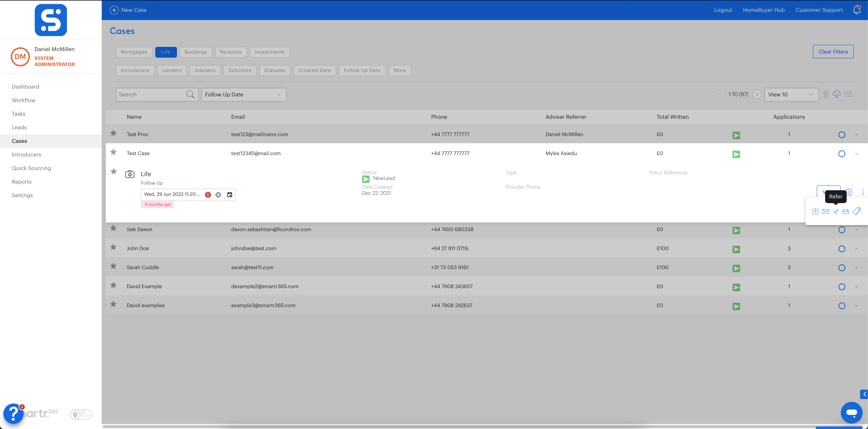Screen dimensions: 868x429
Task: Open Dashboard in the sidebar
Action: pos(26,87)
